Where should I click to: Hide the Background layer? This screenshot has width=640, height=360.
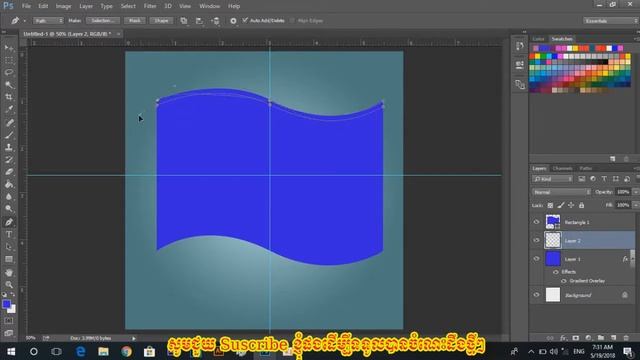click(x=536, y=295)
